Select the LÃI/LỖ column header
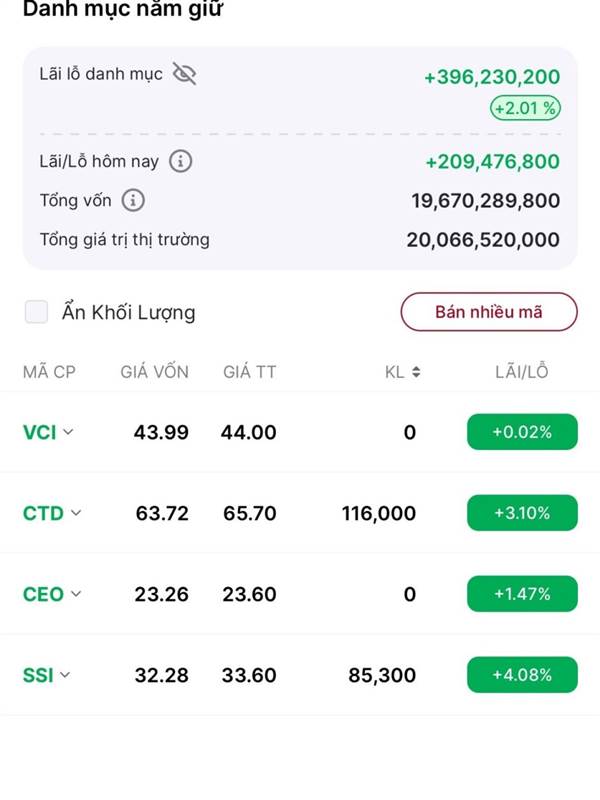Image resolution: width=600 pixels, height=800 pixels. [x=521, y=371]
